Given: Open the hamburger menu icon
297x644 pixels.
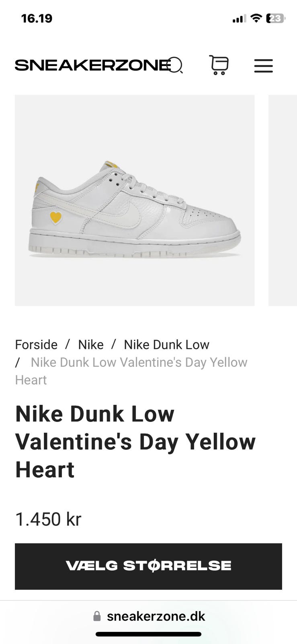Looking at the screenshot, I should 264,66.
